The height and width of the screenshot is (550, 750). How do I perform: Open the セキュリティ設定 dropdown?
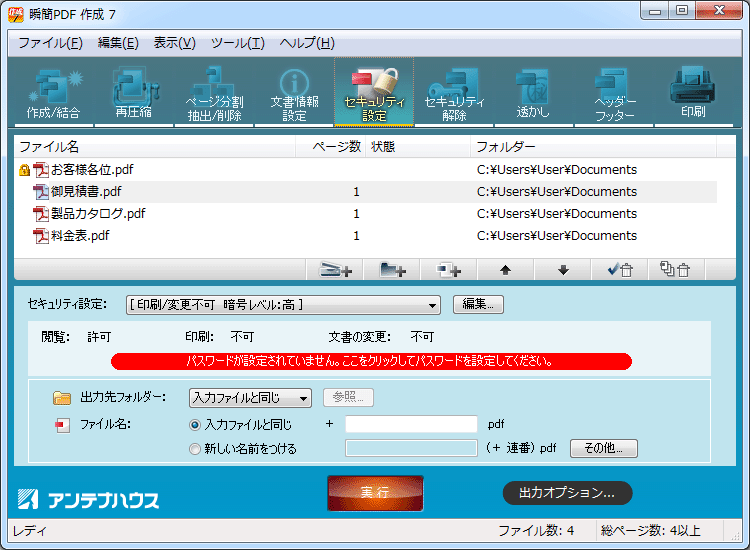[x=283, y=305]
